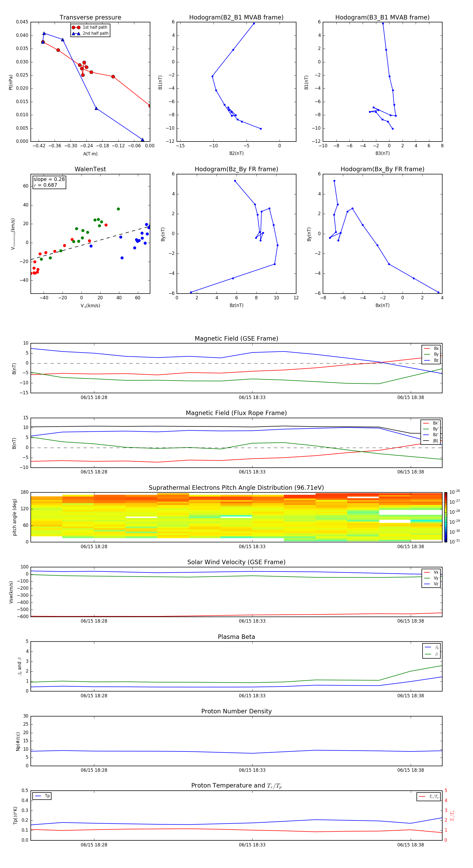Click '06/15 18:38' under the Plasma Beta panel
This screenshot has height=868, width=473.
410,695
